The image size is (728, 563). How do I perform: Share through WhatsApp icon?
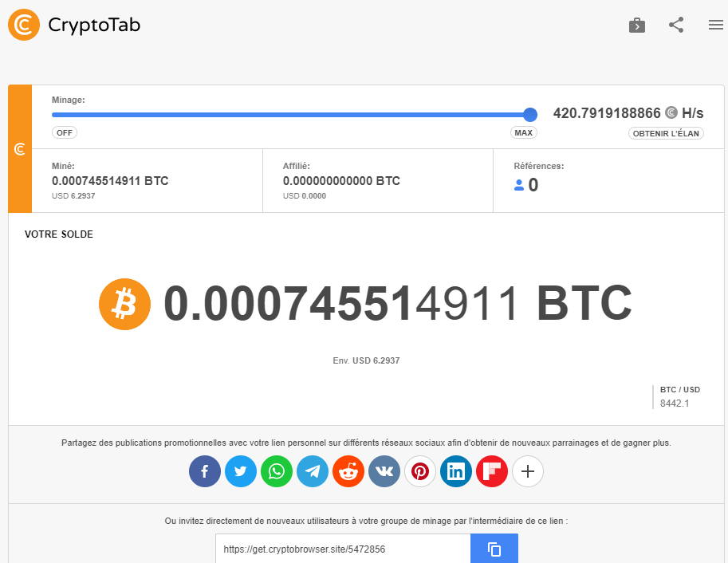(x=277, y=471)
